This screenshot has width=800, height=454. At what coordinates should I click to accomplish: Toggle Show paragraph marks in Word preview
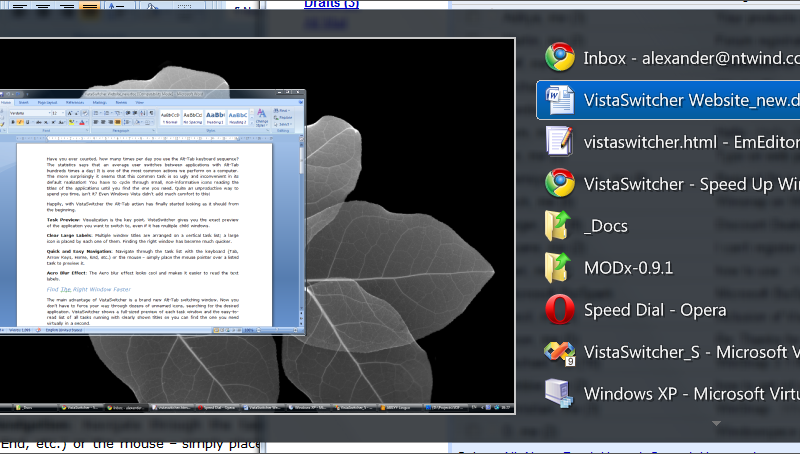(x=152, y=113)
